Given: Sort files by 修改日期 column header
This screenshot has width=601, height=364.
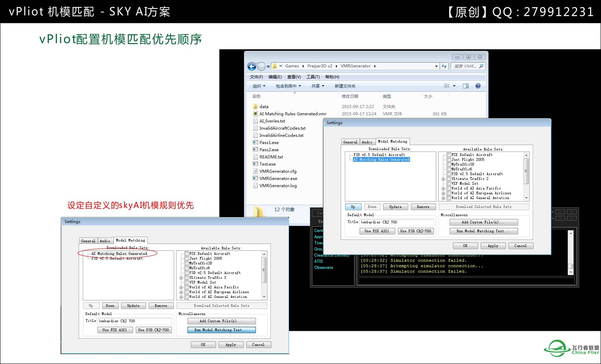Looking at the screenshot, I should pyautogui.click(x=350, y=96).
